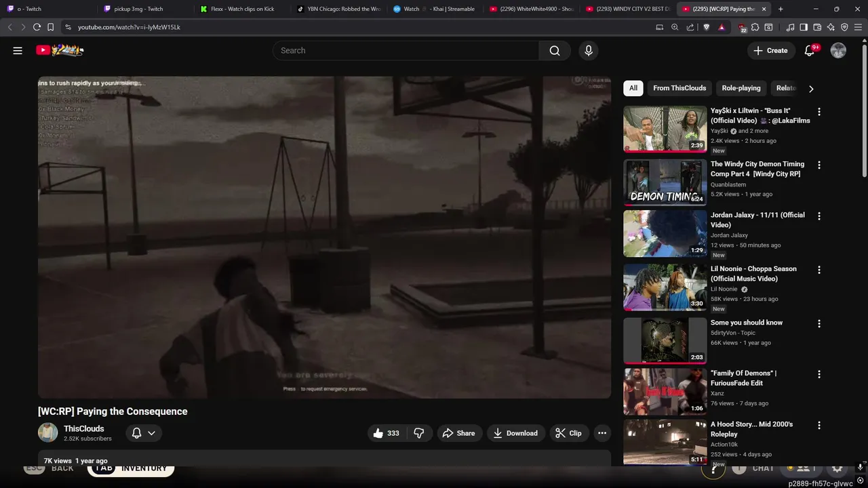Switch to Flexx Kick clips tab
The image size is (868, 488).
pyautogui.click(x=241, y=9)
